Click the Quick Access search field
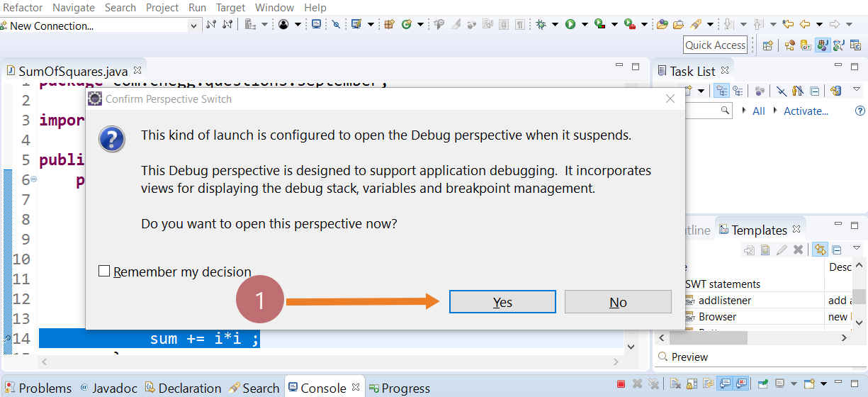Viewport: 868px width, 397px height. (x=715, y=45)
